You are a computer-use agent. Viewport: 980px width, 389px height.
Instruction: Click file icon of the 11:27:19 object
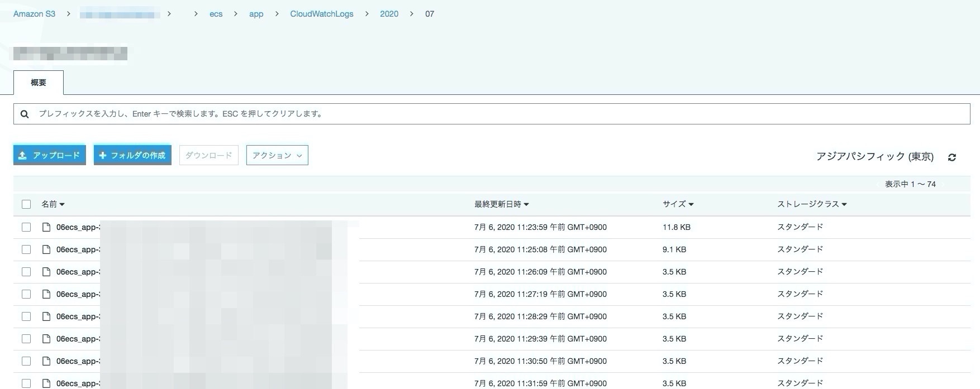47,294
